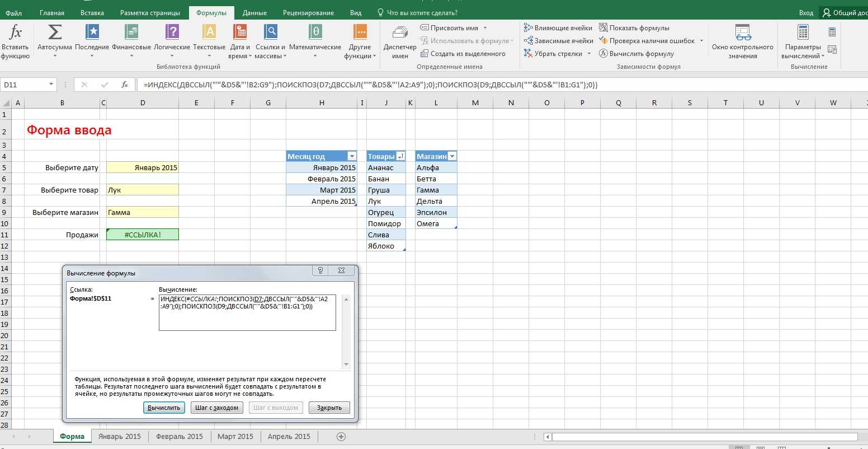
Task: Open the Математические functions library
Action: coord(315,42)
